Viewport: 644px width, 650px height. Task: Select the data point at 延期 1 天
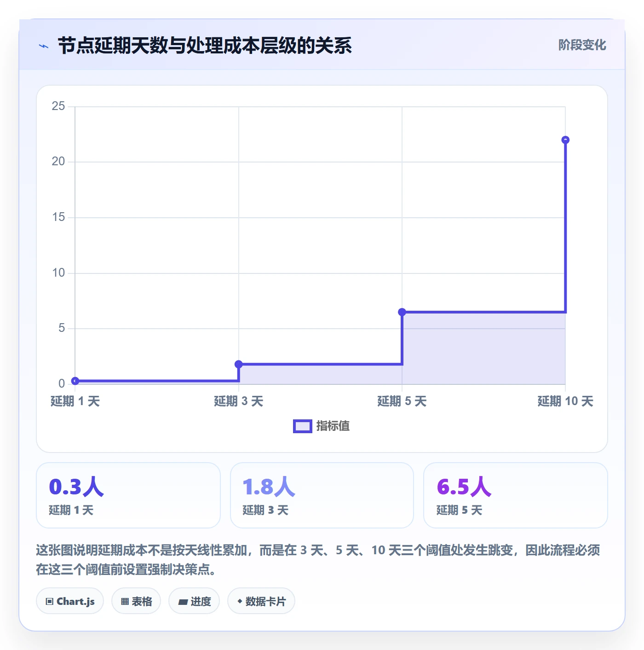75,381
